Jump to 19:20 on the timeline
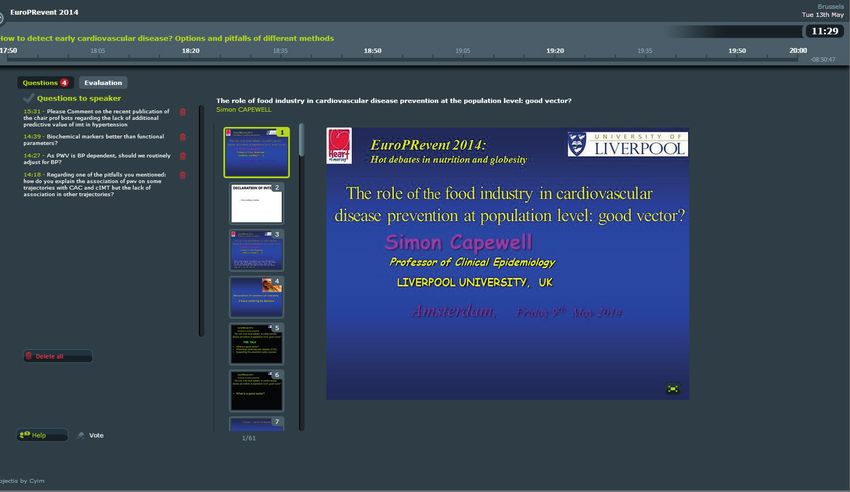Screen dimensions: 850x492 point(555,50)
